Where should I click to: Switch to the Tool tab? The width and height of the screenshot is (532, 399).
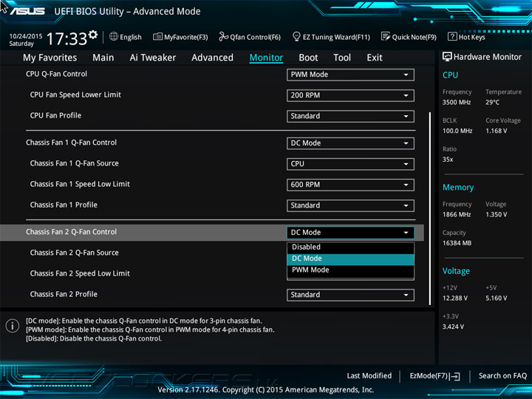[x=342, y=58]
